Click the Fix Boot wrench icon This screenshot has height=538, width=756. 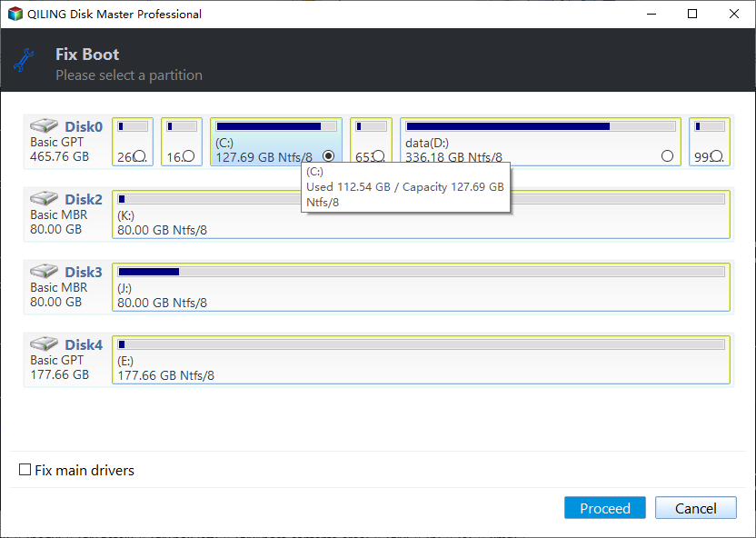(24, 60)
